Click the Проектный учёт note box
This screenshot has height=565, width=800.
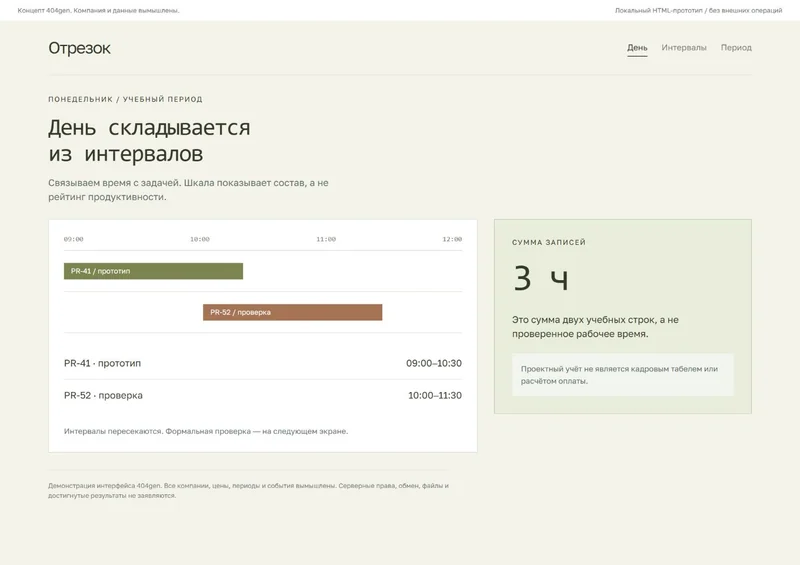[622, 375]
